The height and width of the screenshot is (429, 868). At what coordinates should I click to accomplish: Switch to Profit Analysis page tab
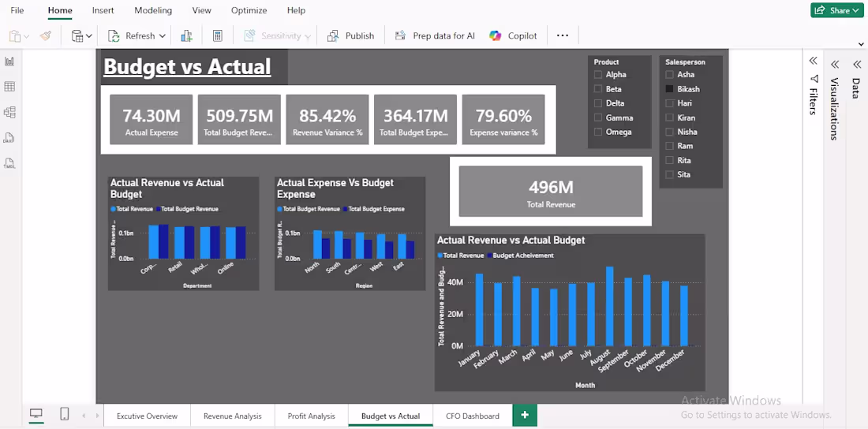[311, 416]
